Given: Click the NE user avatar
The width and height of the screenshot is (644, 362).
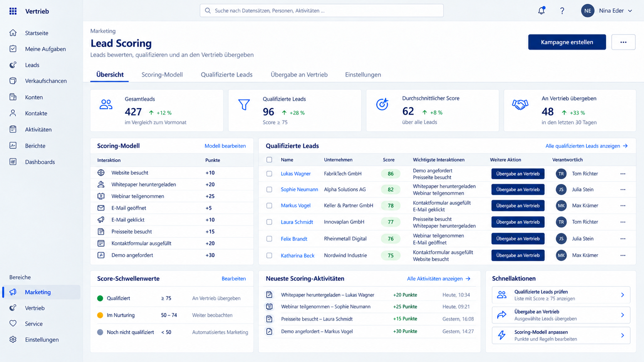Looking at the screenshot, I should pyautogui.click(x=588, y=11).
